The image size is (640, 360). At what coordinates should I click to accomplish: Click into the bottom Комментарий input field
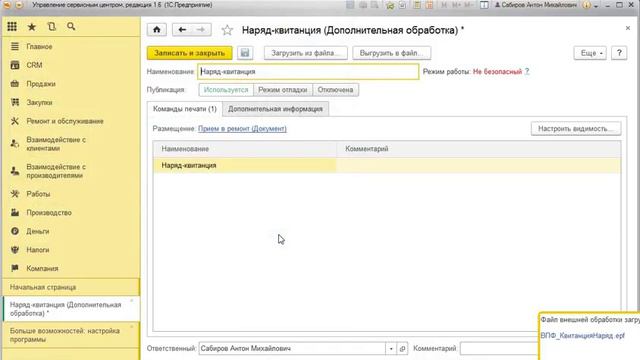coord(499,349)
